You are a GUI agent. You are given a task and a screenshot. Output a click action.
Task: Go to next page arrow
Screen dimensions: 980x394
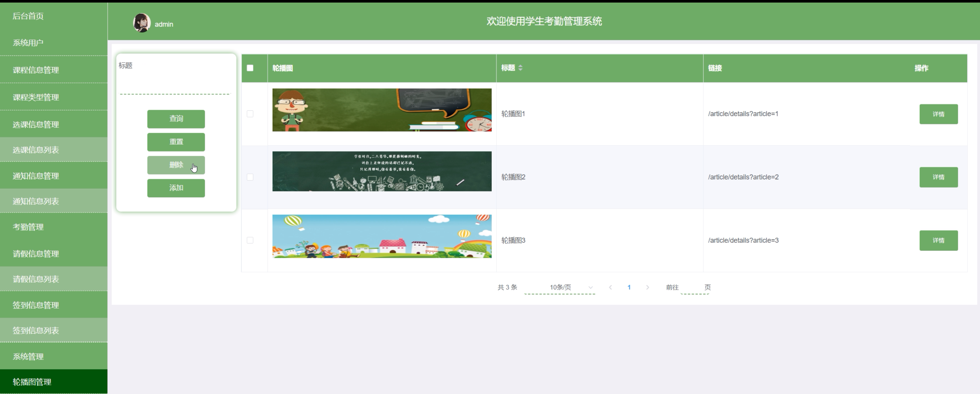pos(647,287)
